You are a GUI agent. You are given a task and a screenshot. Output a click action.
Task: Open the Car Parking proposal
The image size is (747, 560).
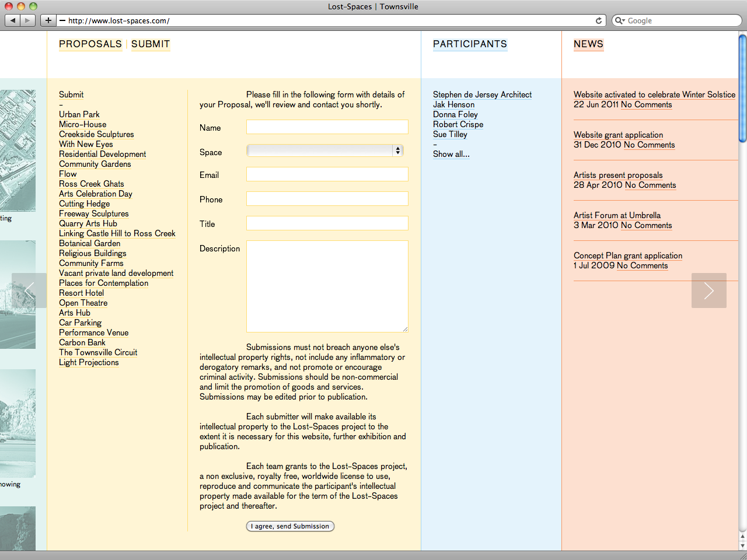click(81, 323)
